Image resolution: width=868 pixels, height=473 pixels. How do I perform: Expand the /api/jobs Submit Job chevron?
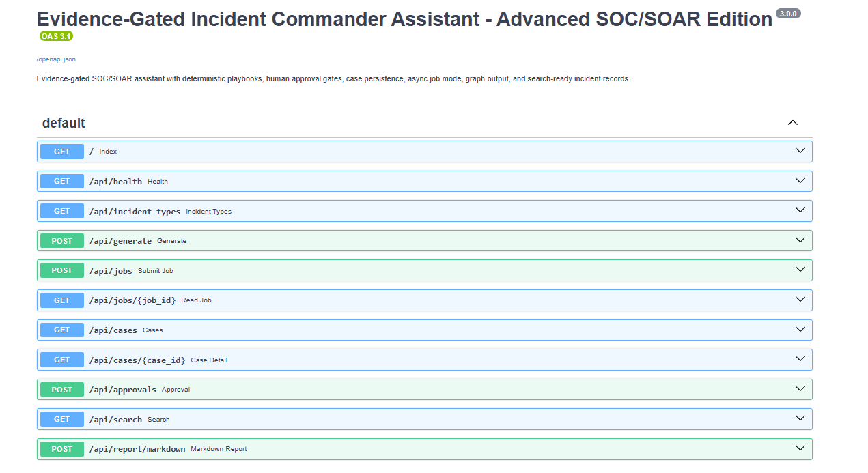(x=800, y=270)
